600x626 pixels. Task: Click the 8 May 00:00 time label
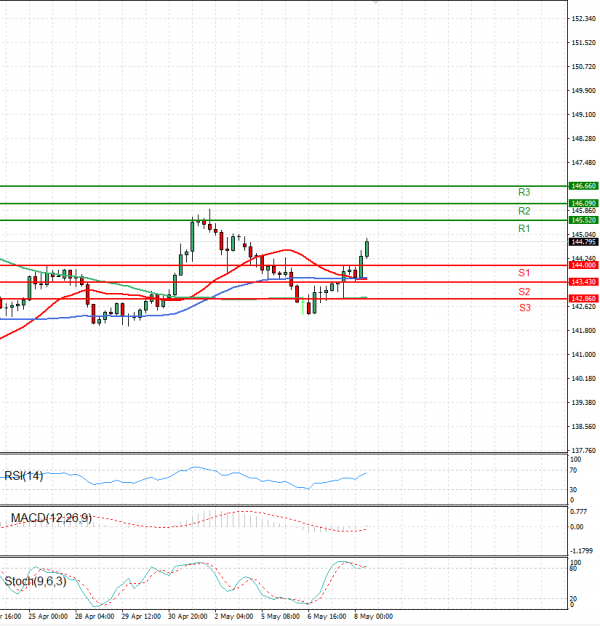(x=374, y=616)
